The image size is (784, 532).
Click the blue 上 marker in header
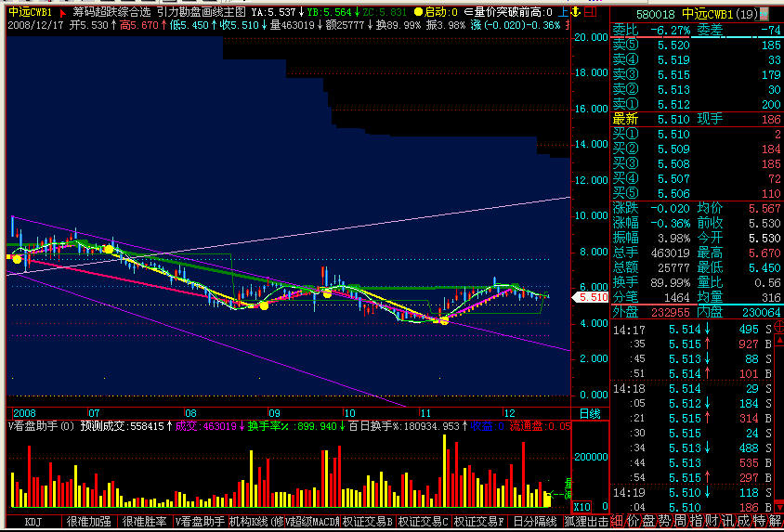563,11
